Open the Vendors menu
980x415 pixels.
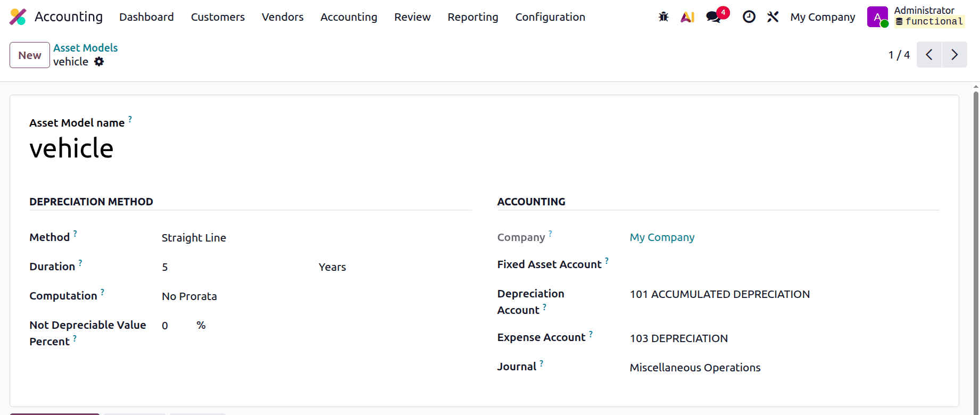tap(283, 17)
